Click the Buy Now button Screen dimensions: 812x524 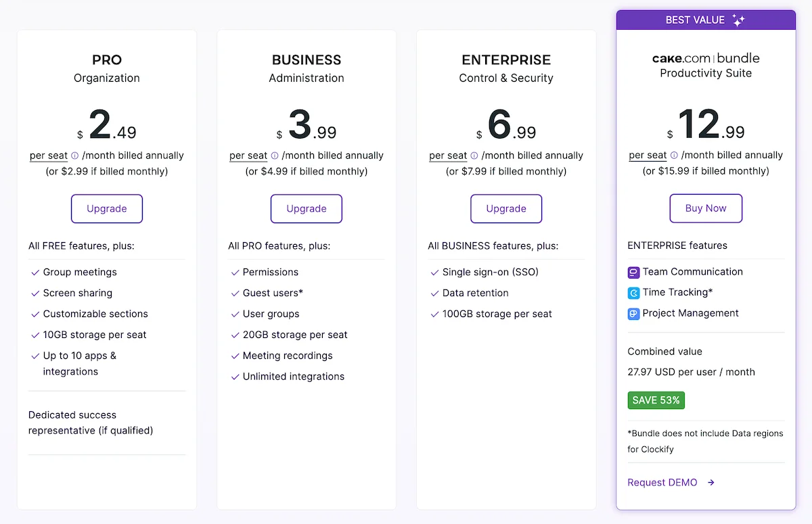706,208
